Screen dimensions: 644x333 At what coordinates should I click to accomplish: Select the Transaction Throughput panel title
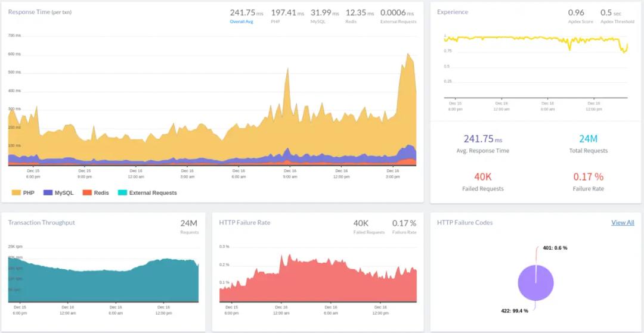(x=42, y=223)
